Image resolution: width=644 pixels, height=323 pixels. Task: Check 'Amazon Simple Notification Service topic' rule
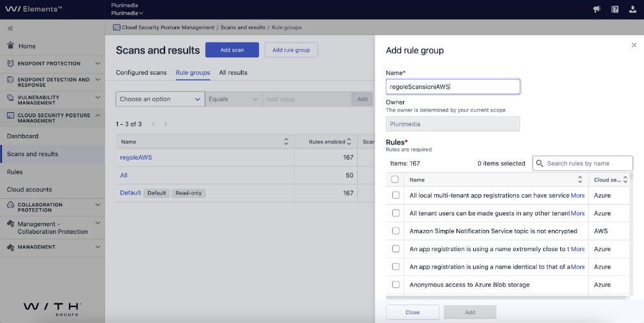click(x=395, y=231)
